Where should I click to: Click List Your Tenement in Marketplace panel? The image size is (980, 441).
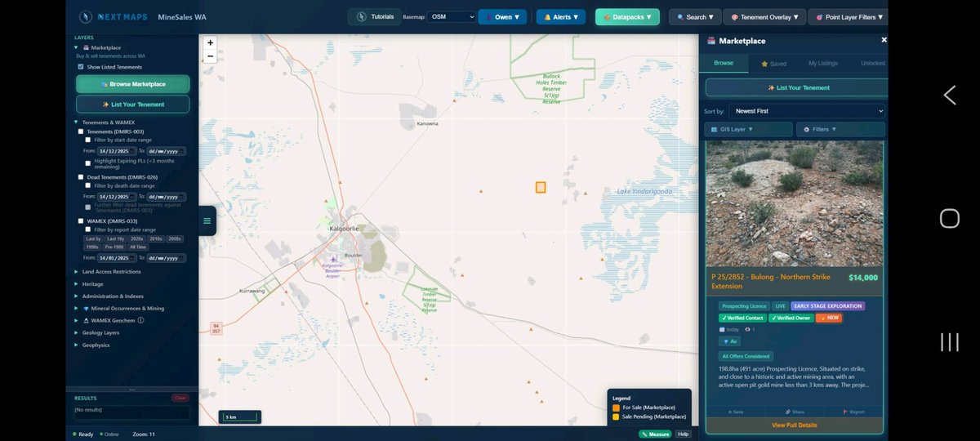pyautogui.click(x=795, y=87)
